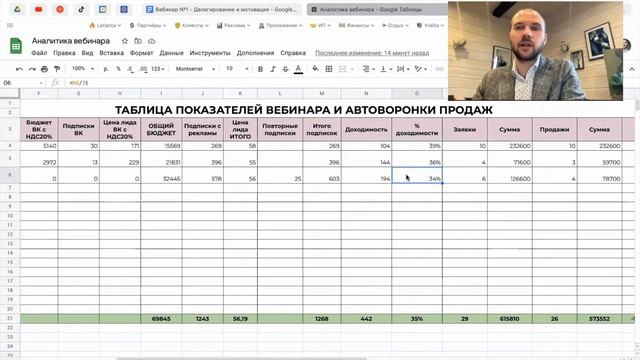
Task: Click the insert link icon
Action: tap(439, 69)
